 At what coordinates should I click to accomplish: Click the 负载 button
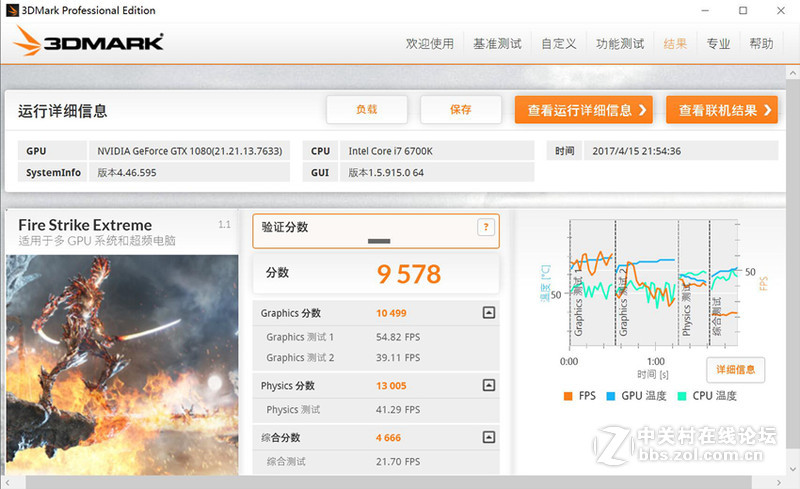click(367, 109)
